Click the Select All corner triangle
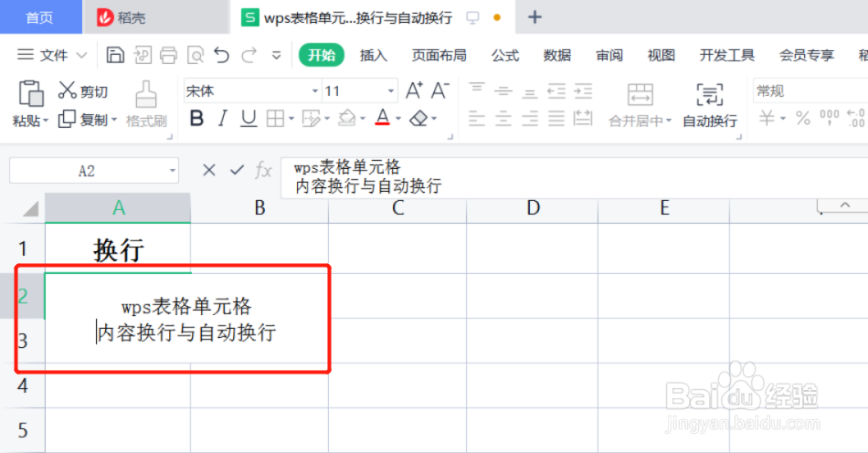This screenshot has width=868, height=453. tap(30, 208)
